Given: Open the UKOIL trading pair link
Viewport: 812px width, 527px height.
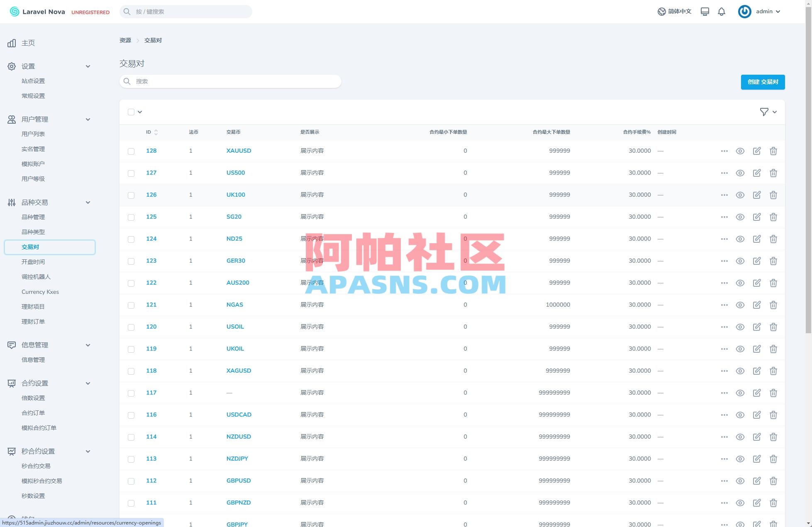Looking at the screenshot, I should click(x=235, y=349).
